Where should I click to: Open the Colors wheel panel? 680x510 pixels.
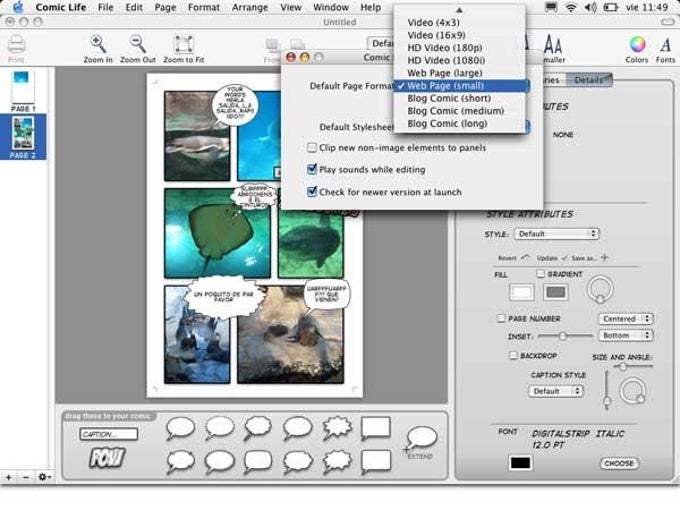tap(637, 44)
